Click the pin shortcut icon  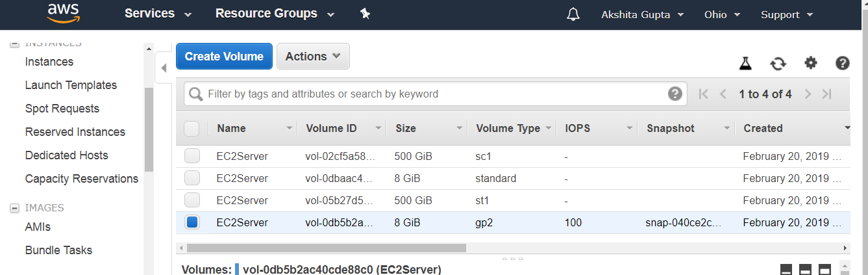pyautogui.click(x=365, y=14)
